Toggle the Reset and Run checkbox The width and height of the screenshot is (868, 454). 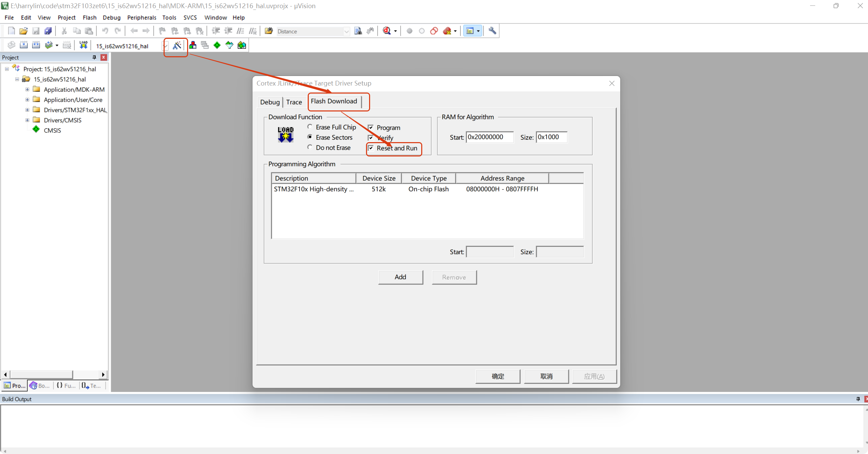click(x=371, y=148)
